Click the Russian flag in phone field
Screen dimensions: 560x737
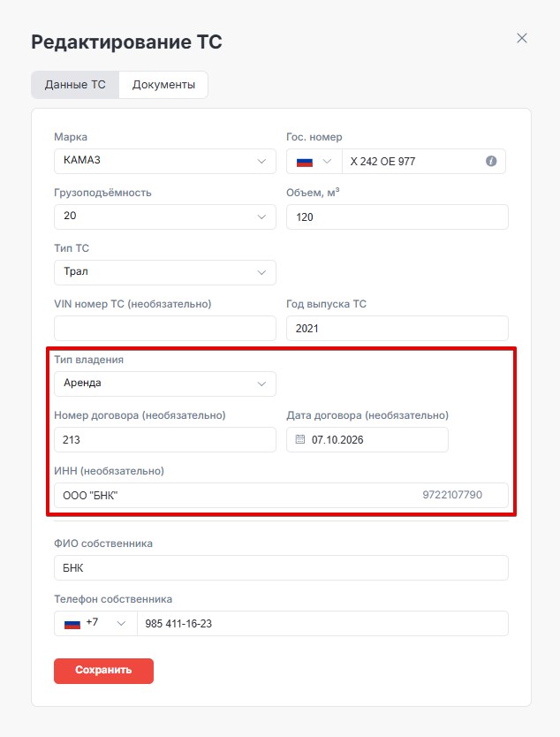pos(72,624)
